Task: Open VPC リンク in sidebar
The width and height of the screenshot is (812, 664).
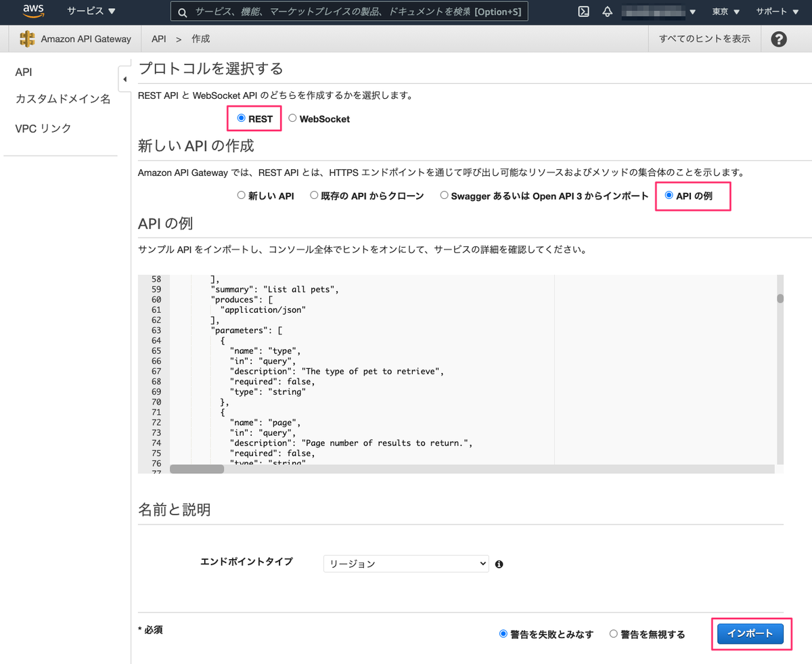Action: click(43, 129)
